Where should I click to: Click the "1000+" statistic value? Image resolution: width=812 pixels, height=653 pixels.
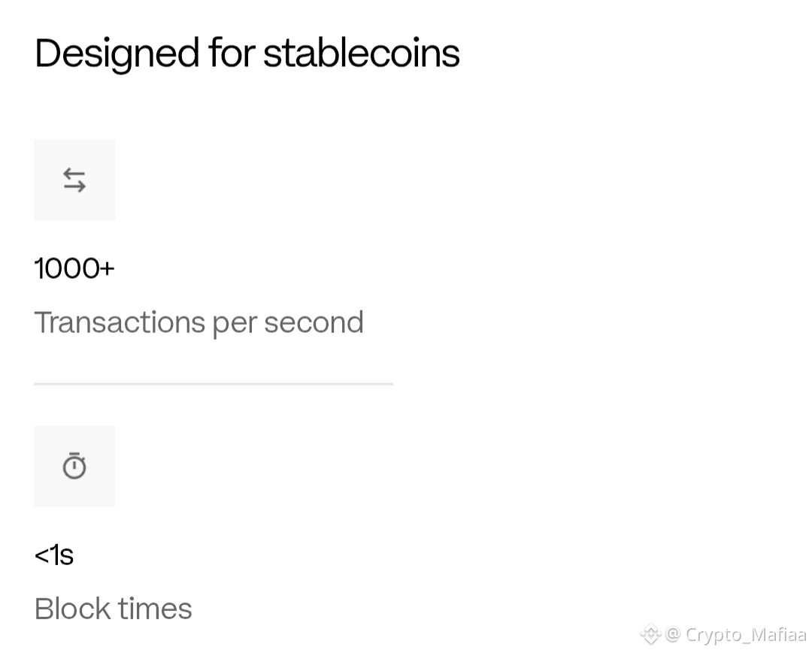[74, 268]
